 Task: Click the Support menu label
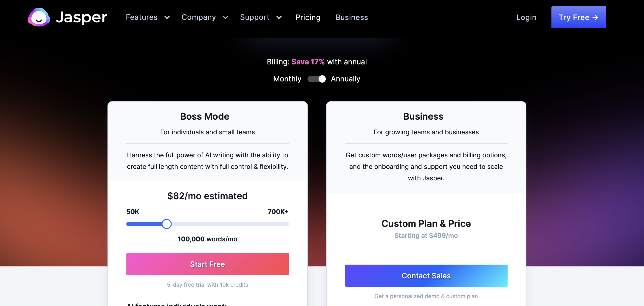pos(254,17)
